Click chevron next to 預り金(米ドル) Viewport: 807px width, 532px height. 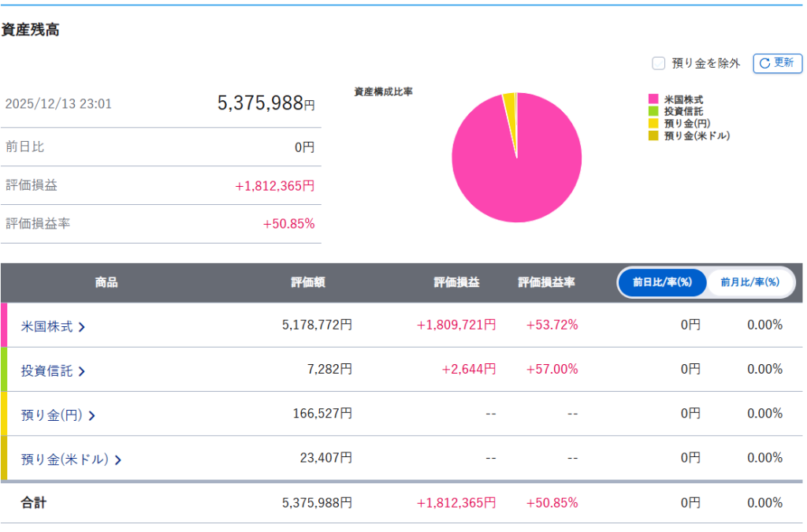tap(118, 459)
